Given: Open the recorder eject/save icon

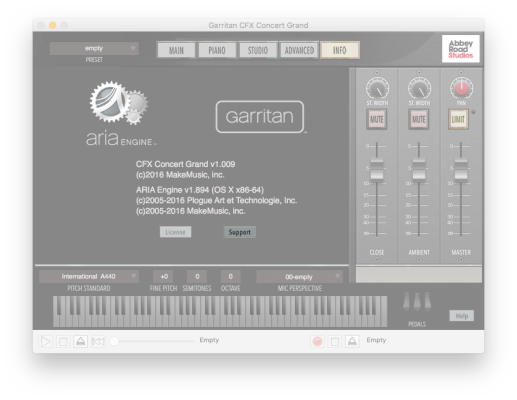Looking at the screenshot, I should coord(352,341).
